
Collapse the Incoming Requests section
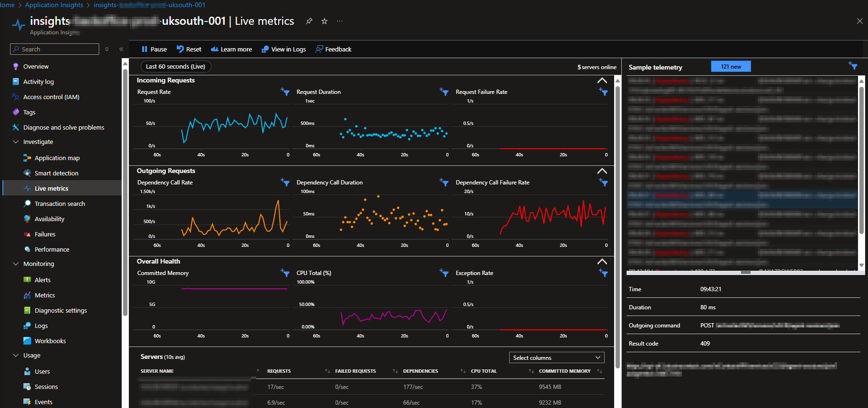(602, 81)
